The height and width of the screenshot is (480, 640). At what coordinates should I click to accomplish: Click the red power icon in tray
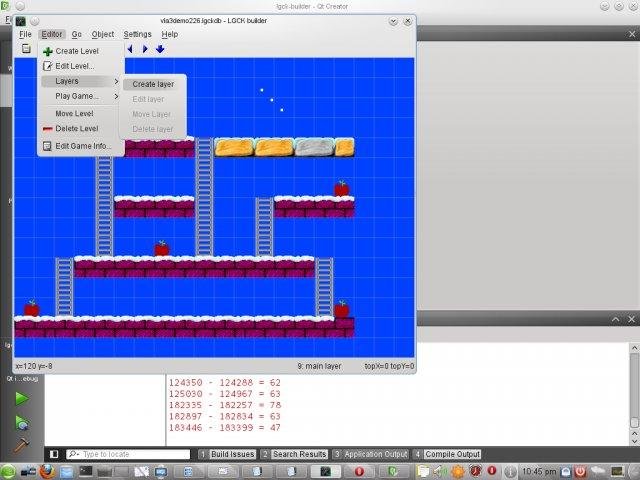pyautogui.click(x=580, y=472)
